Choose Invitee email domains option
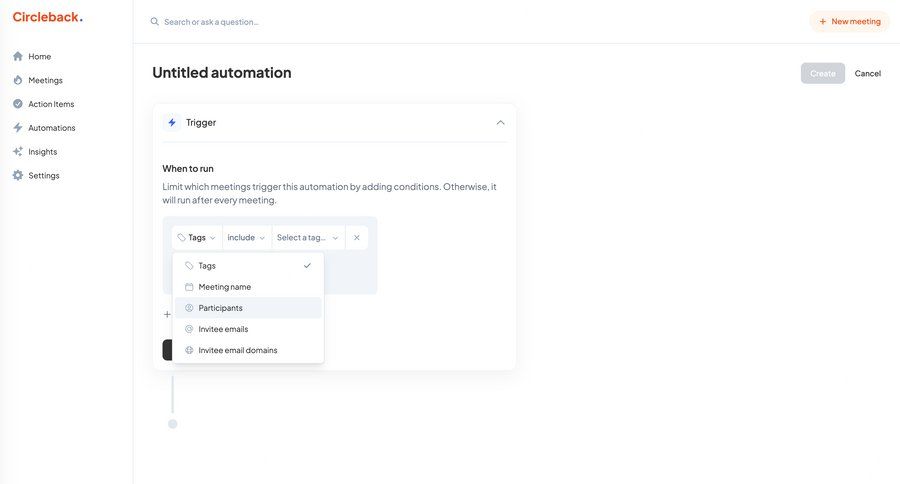Image resolution: width=900 pixels, height=484 pixels. point(248,350)
